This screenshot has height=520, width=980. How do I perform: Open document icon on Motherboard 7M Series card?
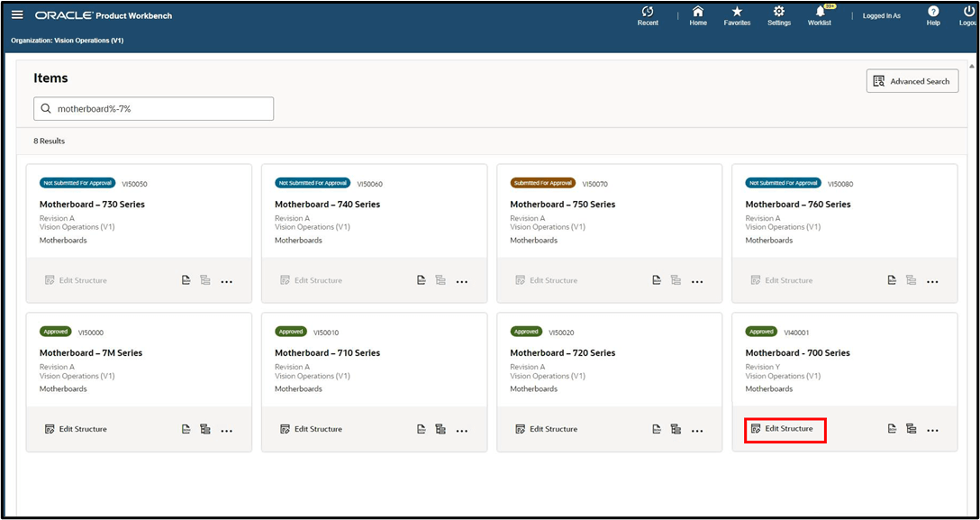[x=186, y=429]
